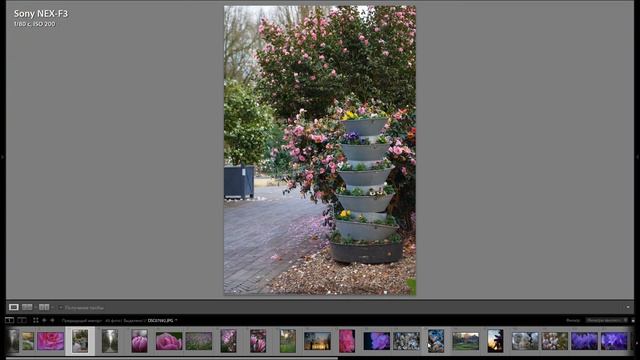Click the second Before/After copy-settings icon
The height and width of the screenshot is (360, 640).
(x=44, y=307)
